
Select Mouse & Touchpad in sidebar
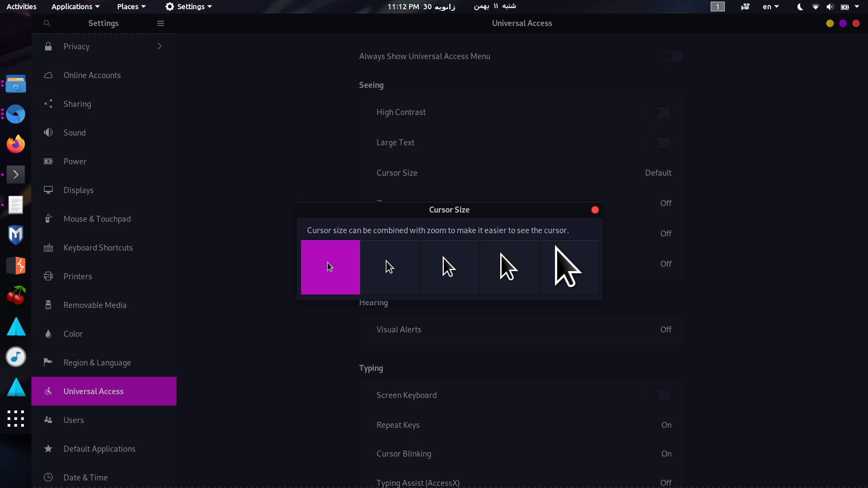tap(97, 219)
